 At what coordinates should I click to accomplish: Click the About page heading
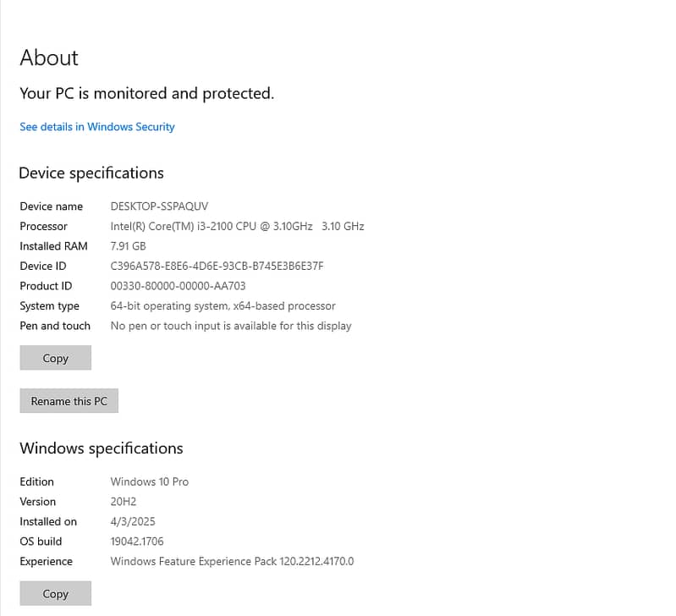click(x=49, y=58)
